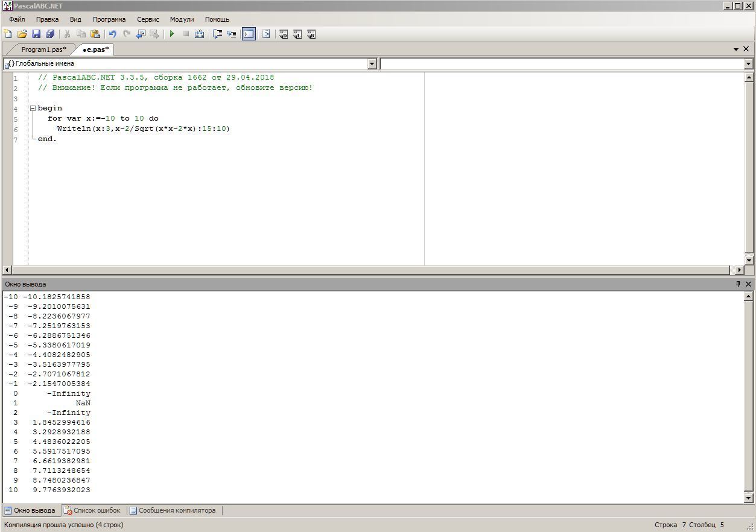The width and height of the screenshot is (756, 532).
Task: Open the tab list dropdown arrow
Action: coord(736,49)
